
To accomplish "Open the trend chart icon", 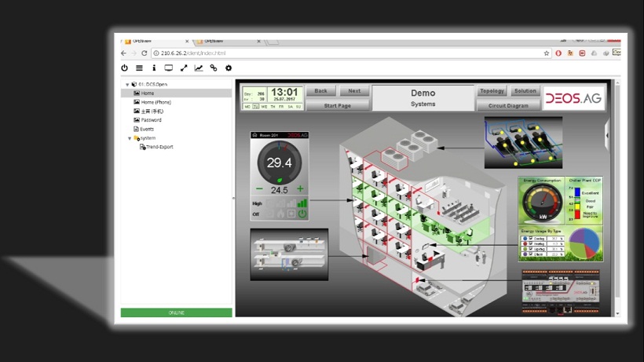I will tap(199, 68).
